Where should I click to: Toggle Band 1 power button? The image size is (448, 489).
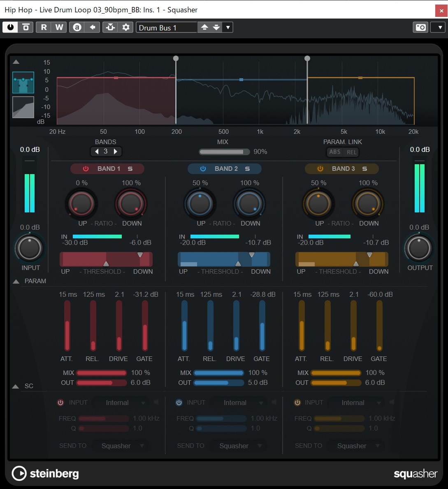[x=85, y=168]
